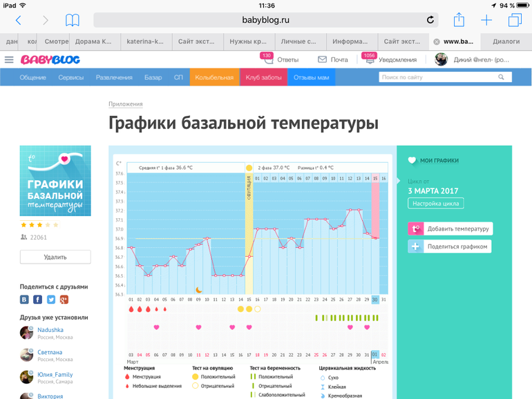Open Настройка цикла settings

(436, 204)
